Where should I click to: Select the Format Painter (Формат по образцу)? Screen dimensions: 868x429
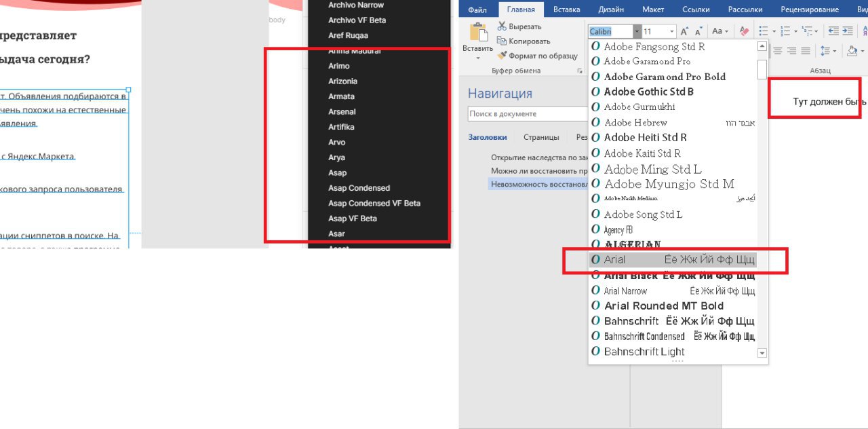[538, 56]
